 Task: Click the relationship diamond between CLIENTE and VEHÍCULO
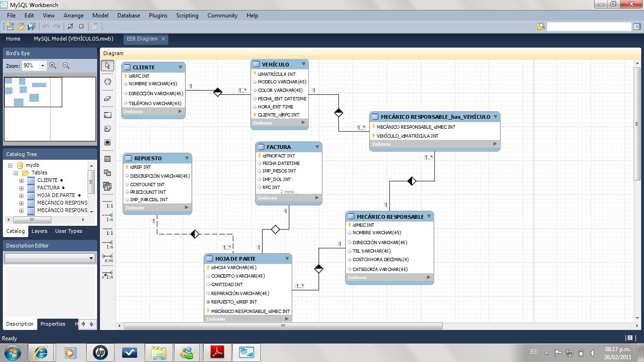tap(217, 92)
